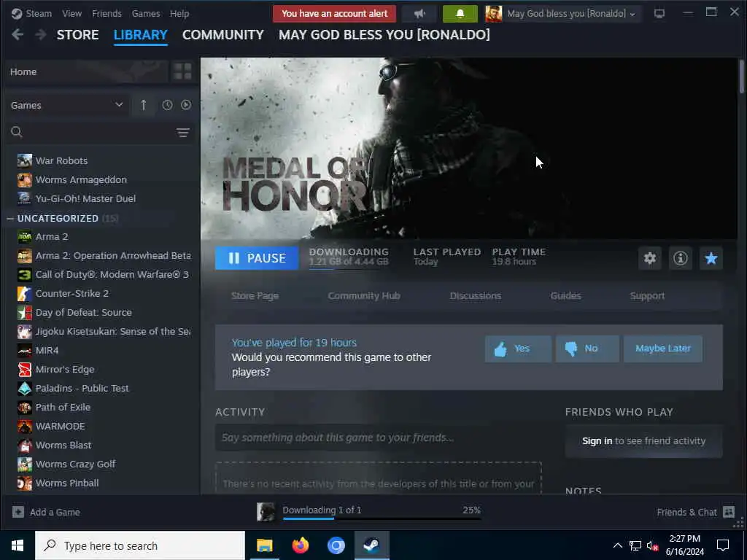
Task: Click the Worms Blast game icon
Action: pyautogui.click(x=25, y=446)
